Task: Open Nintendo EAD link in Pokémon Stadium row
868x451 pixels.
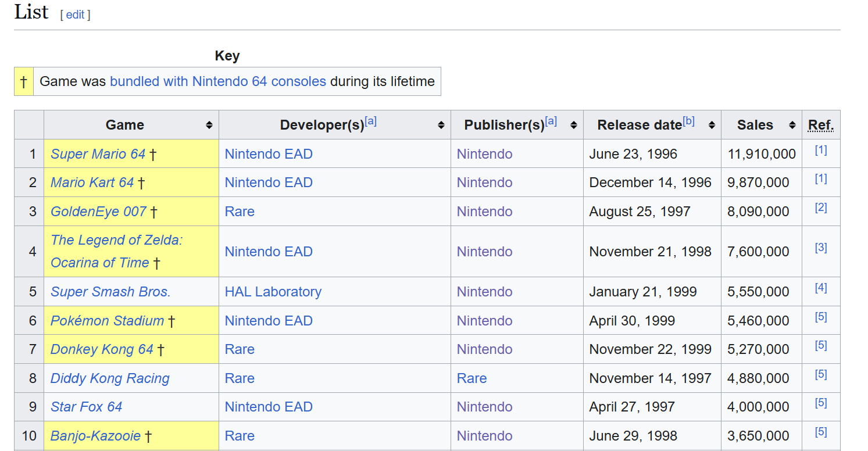Action: coord(269,321)
